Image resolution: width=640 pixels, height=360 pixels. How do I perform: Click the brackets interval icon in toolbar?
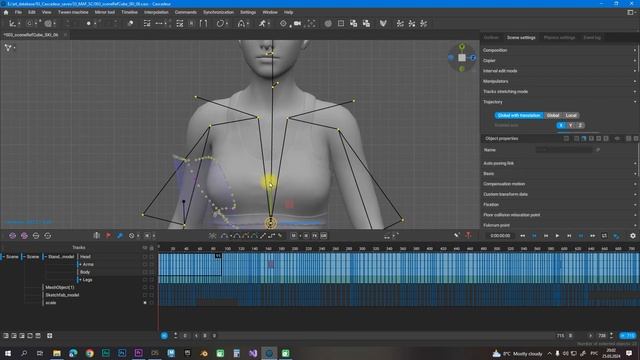[203, 24]
